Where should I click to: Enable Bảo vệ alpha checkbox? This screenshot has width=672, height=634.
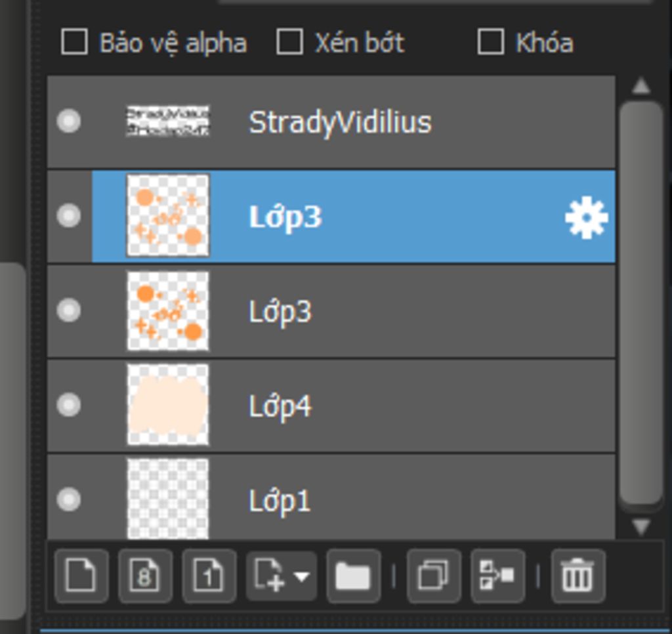pos(75,42)
